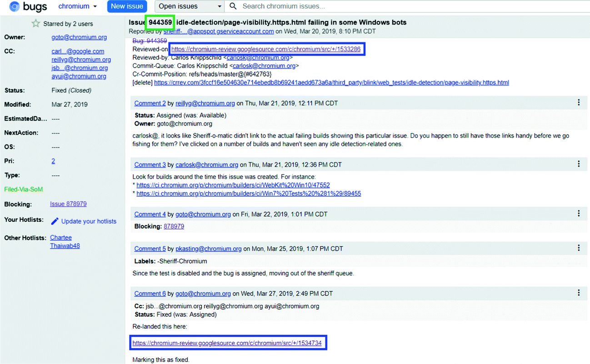This screenshot has width=590, height=364.
Task: Click the New issue button
Action: [127, 6]
